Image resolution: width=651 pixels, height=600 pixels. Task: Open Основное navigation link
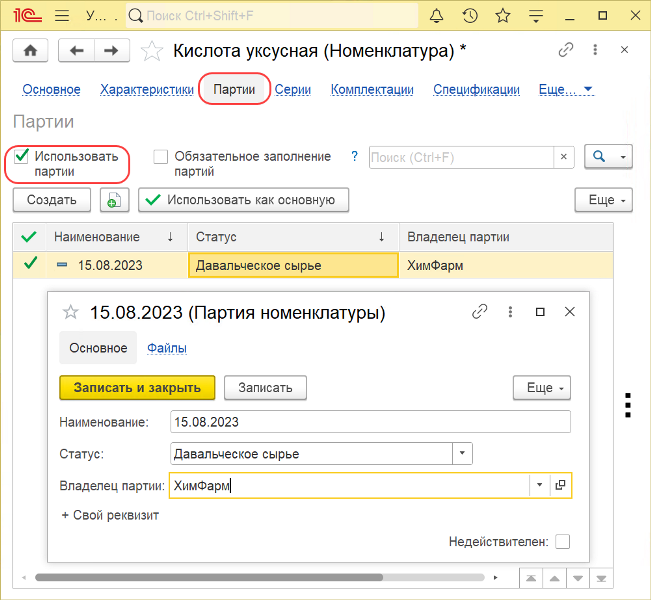coord(51,89)
